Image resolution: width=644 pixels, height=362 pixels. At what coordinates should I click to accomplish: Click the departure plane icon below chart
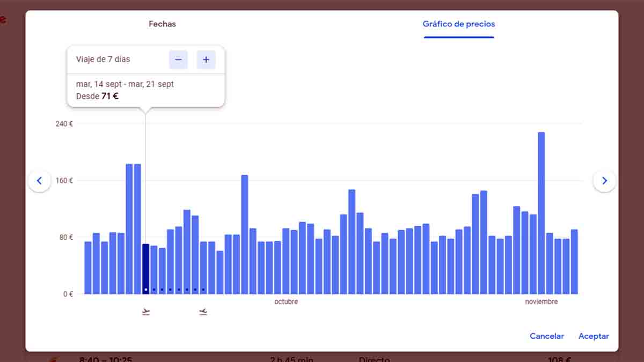point(146,312)
